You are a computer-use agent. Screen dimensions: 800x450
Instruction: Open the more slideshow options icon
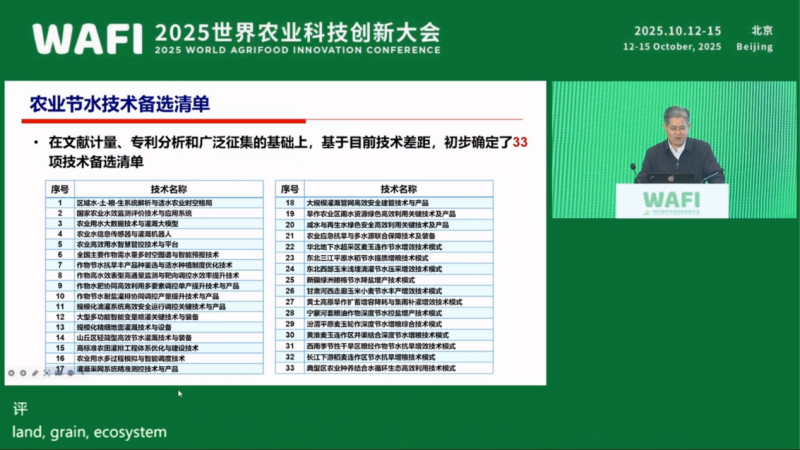70,373
